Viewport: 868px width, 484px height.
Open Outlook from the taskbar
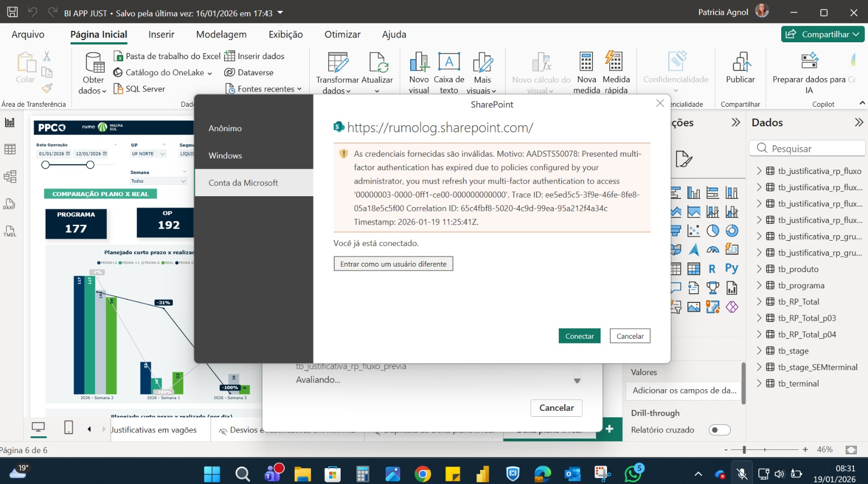click(x=572, y=474)
